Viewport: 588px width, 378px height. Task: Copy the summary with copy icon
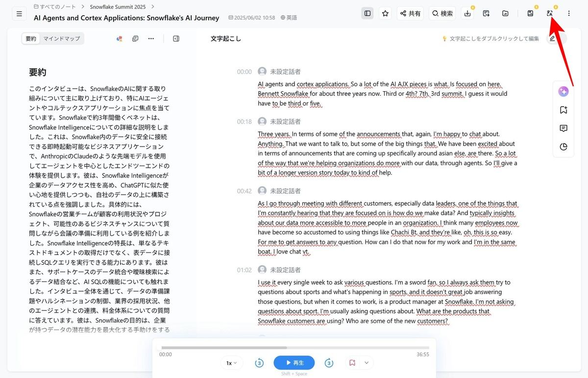(135, 39)
